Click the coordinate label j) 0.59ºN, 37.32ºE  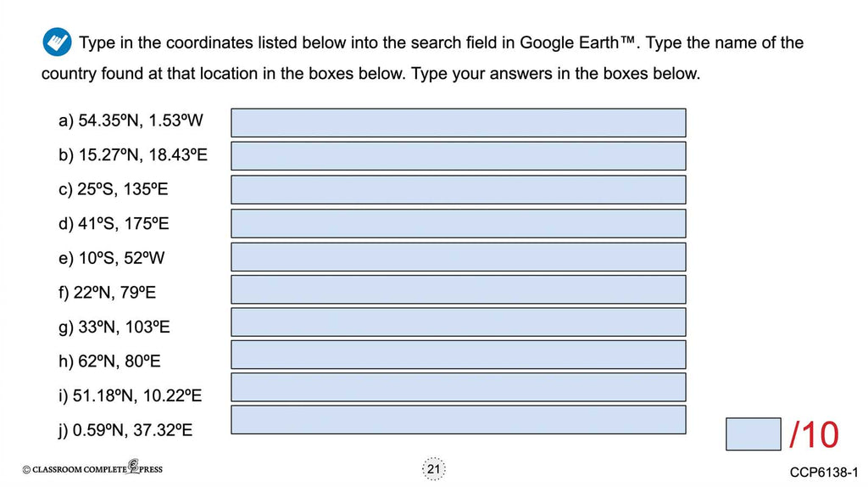[125, 431]
